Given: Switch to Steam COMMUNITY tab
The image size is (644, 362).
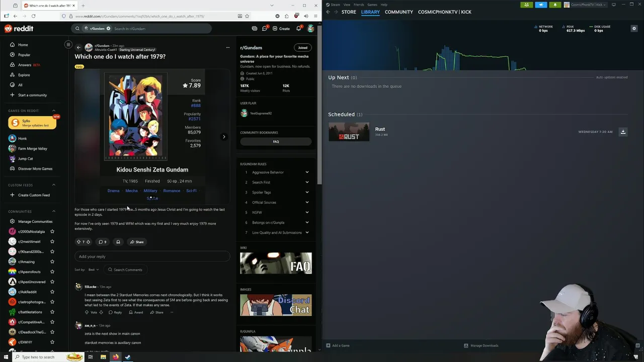Looking at the screenshot, I should pyautogui.click(x=399, y=12).
